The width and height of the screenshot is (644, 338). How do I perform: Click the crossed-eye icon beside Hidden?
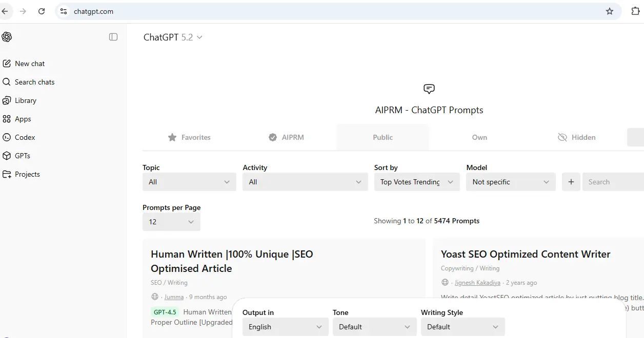(x=562, y=137)
